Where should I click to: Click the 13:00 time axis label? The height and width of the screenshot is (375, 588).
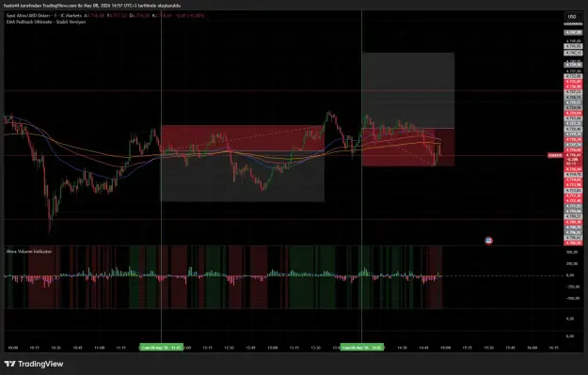tap(273, 348)
